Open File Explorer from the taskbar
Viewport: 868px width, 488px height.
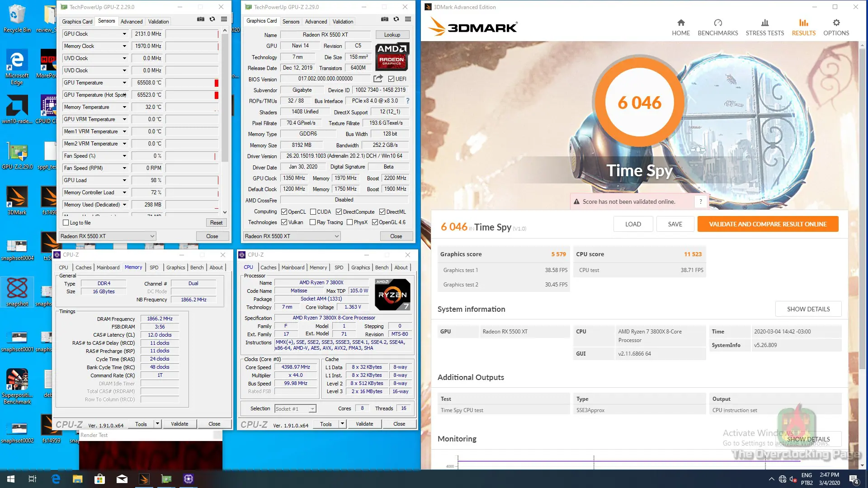click(78, 479)
